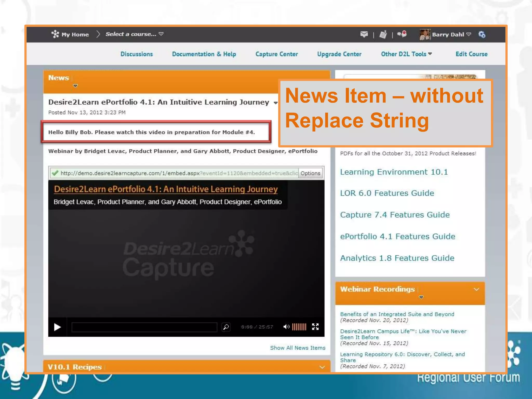532x399 pixels.
Task: Collapse the Webinar Recordings widget
Action: [x=476, y=289]
